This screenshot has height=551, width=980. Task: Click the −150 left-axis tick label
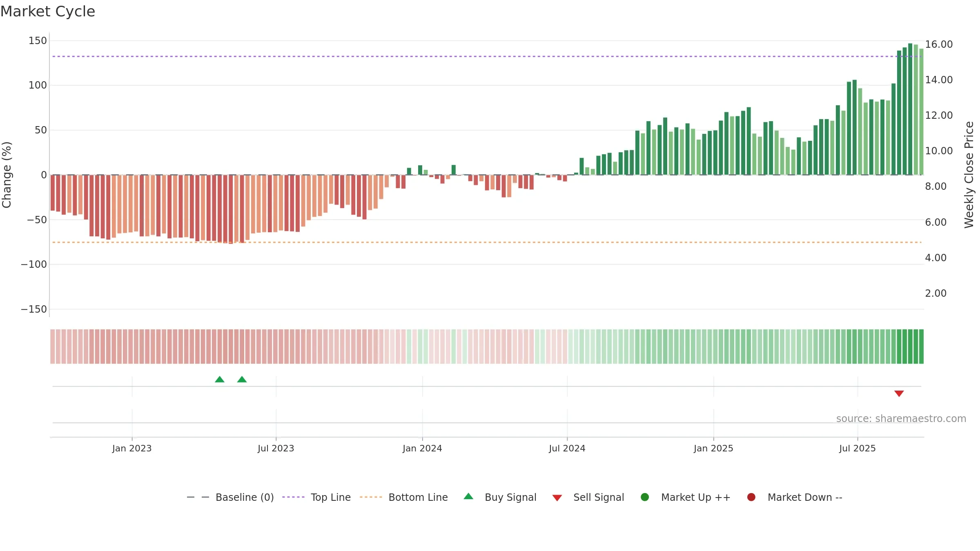pos(34,309)
